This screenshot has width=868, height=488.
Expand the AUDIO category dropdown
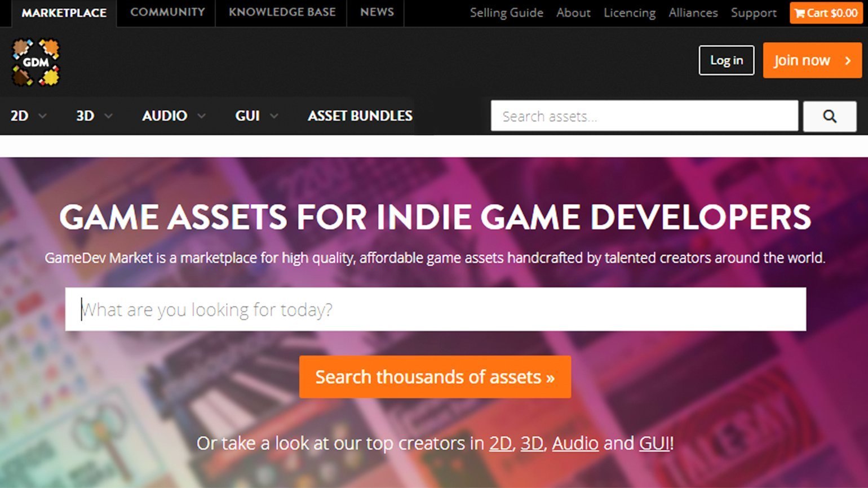point(174,116)
